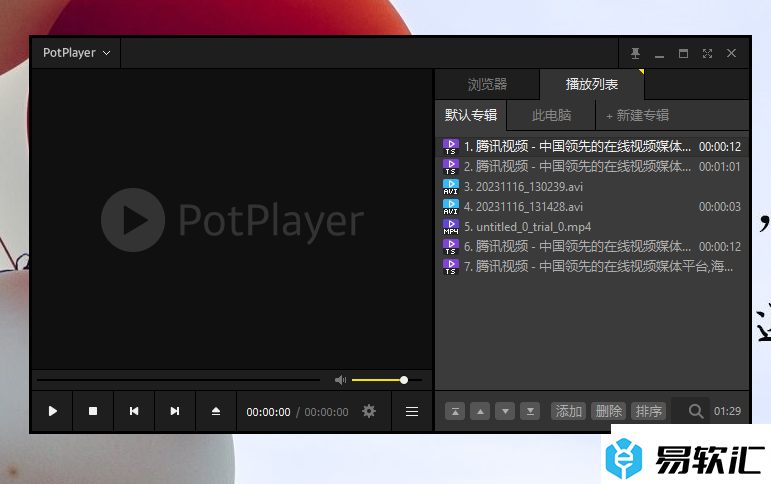Select the 默认专辑 album tab
Viewport: 771px width, 484px height.
(x=471, y=115)
